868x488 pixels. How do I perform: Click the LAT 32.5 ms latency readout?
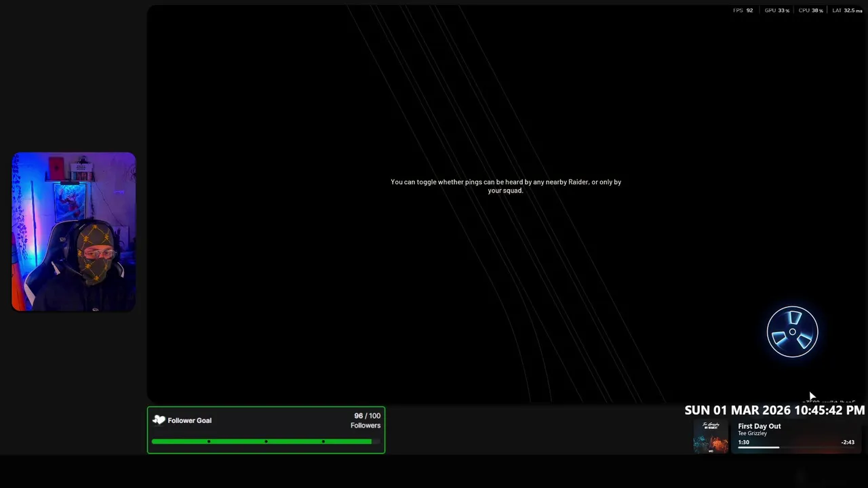click(847, 10)
